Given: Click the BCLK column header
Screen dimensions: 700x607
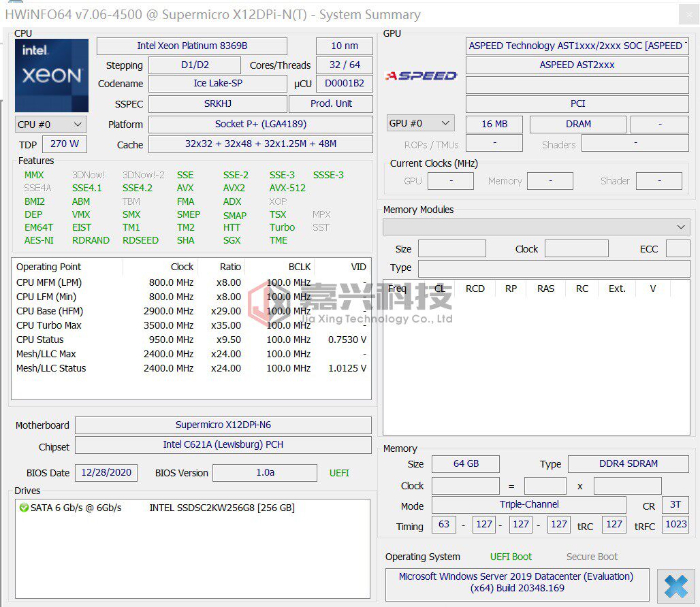Looking at the screenshot, I should 299,267.
